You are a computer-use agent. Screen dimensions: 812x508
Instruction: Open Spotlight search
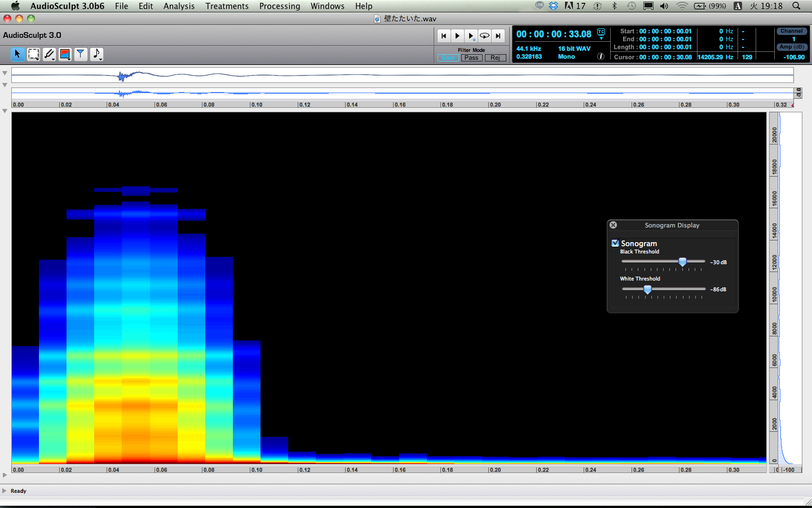[x=796, y=6]
